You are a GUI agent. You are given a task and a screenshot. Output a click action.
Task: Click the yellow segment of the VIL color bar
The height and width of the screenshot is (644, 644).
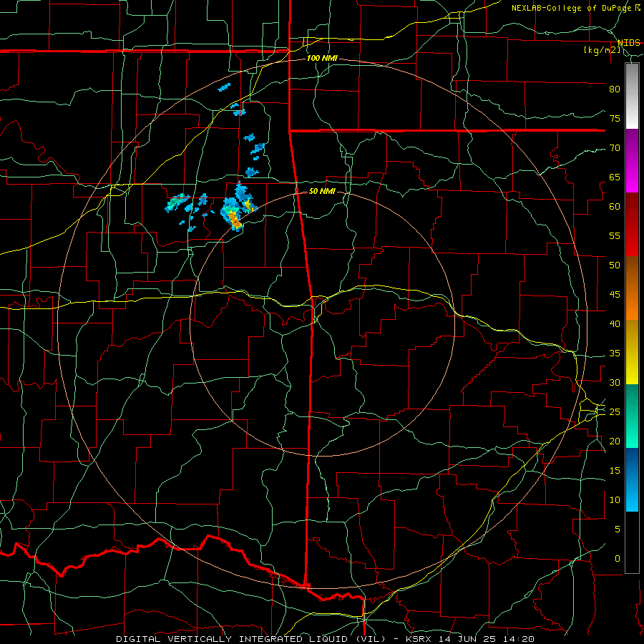point(632,352)
